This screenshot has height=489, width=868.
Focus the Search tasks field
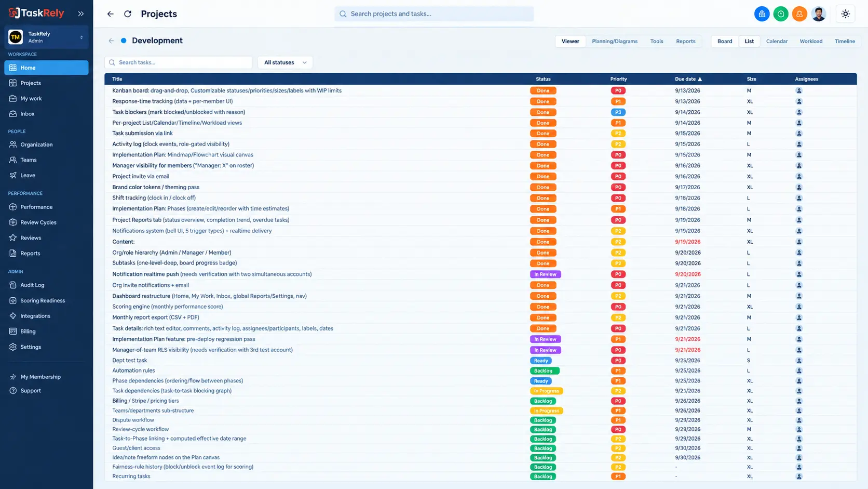pos(179,62)
